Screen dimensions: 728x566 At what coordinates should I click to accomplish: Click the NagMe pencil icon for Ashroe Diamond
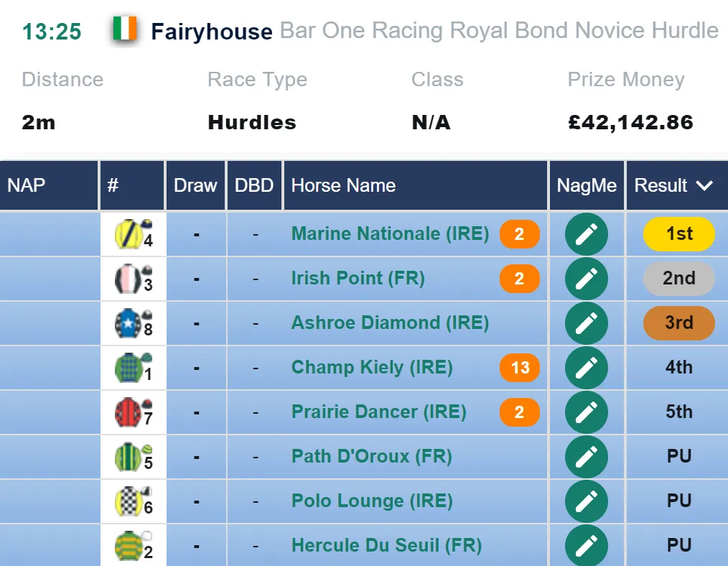[587, 323]
